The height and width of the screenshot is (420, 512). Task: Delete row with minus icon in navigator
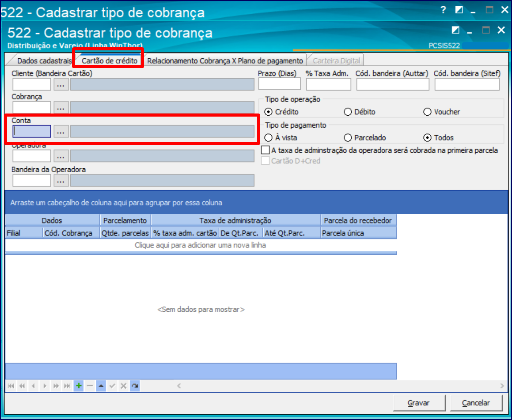point(90,386)
